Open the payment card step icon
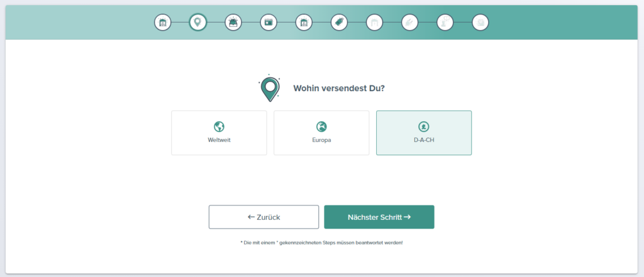The width and height of the screenshot is (644, 277). [x=269, y=23]
